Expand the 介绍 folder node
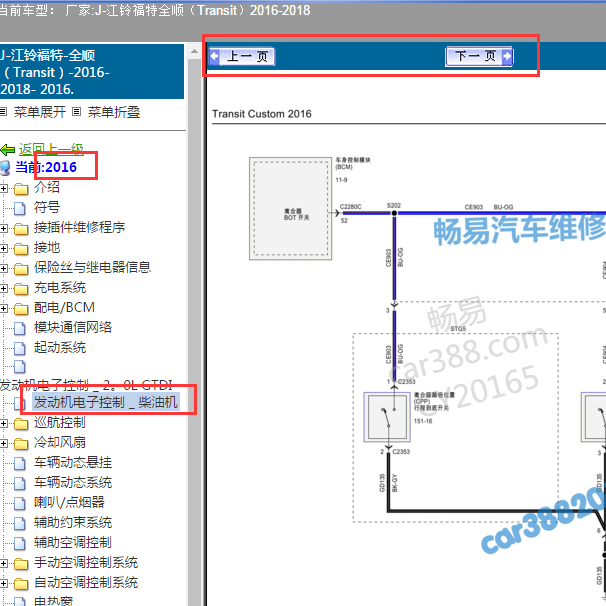The width and height of the screenshot is (606, 606). (x=3, y=188)
